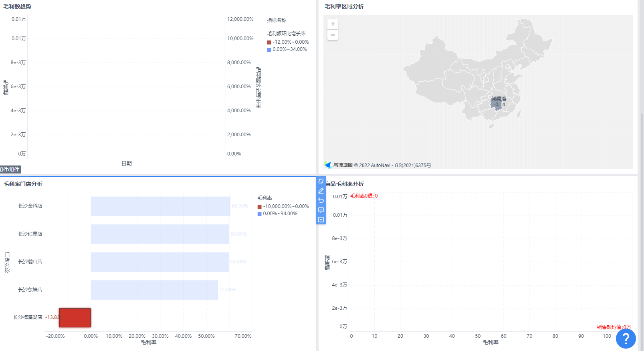Click the 长沙金科店 store label
644x351 pixels.
(30, 206)
